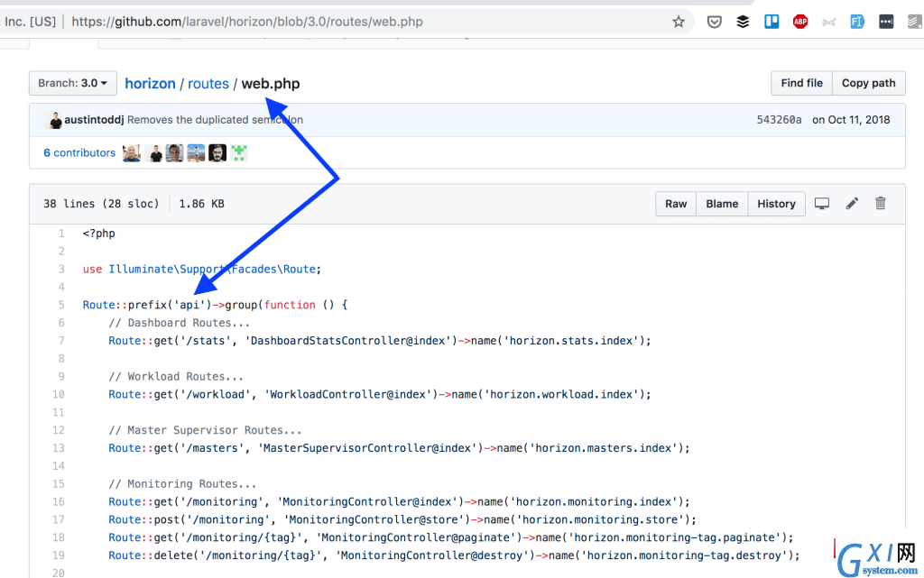
Task: Click the blue F extension icon
Action: [x=857, y=22]
